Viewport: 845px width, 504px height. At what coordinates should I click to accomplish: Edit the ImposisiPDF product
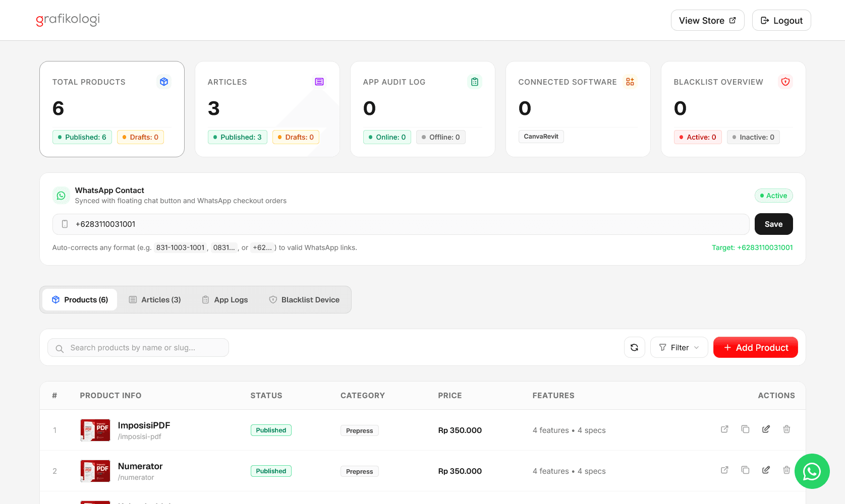766,429
